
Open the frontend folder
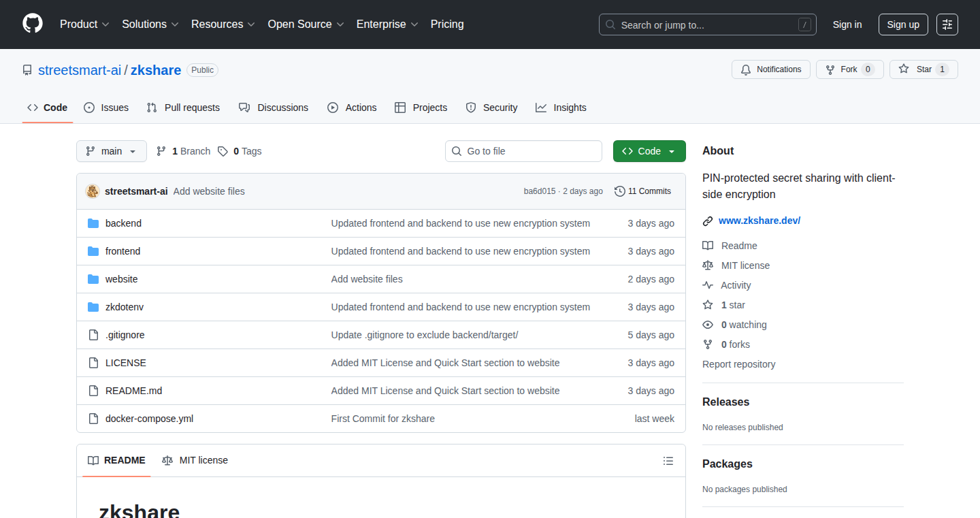(122, 251)
